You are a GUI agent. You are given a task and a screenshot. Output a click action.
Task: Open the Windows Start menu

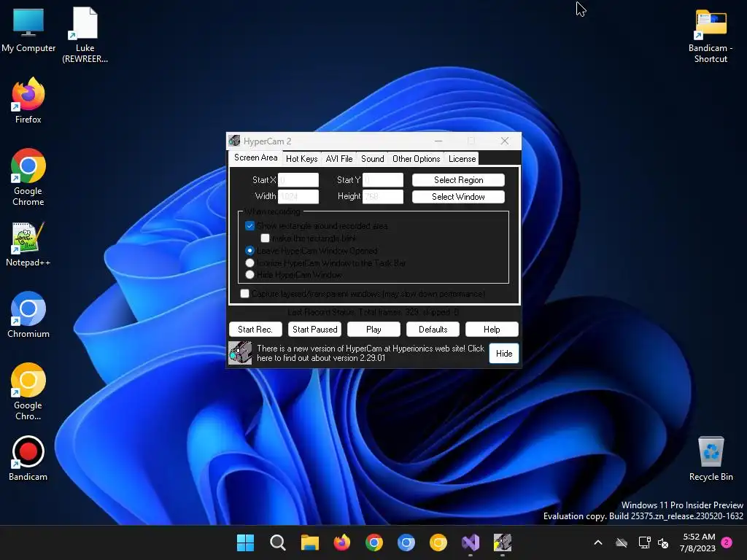tap(245, 542)
